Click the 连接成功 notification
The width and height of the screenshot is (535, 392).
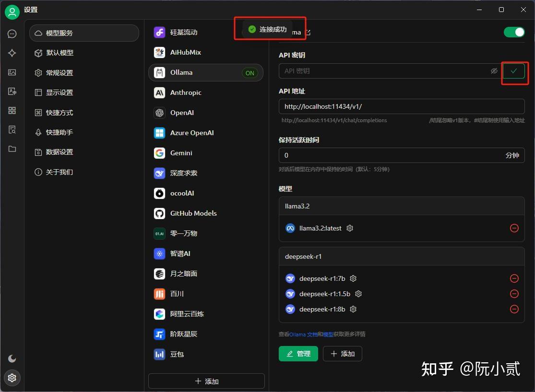tap(268, 29)
